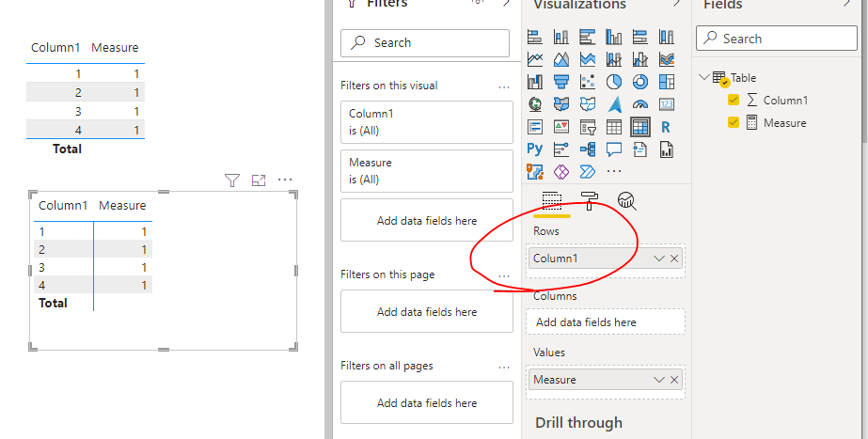Select the Stacked column chart visual

(x=561, y=37)
